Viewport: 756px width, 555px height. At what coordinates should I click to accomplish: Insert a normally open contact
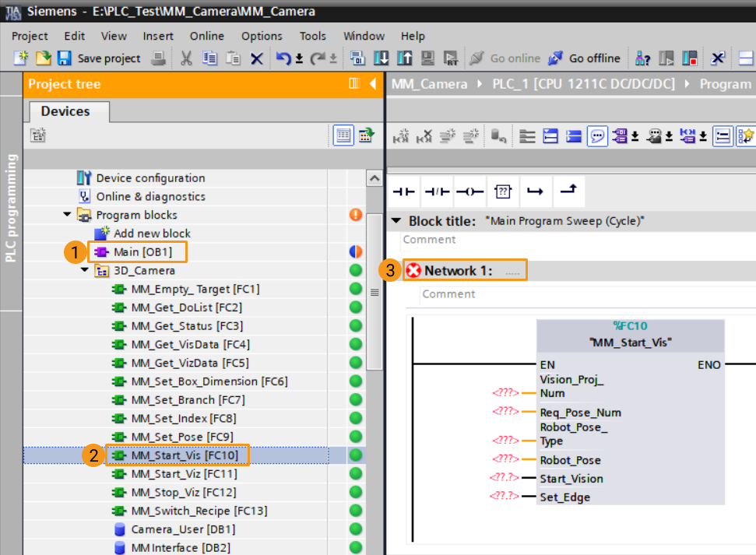tap(403, 191)
